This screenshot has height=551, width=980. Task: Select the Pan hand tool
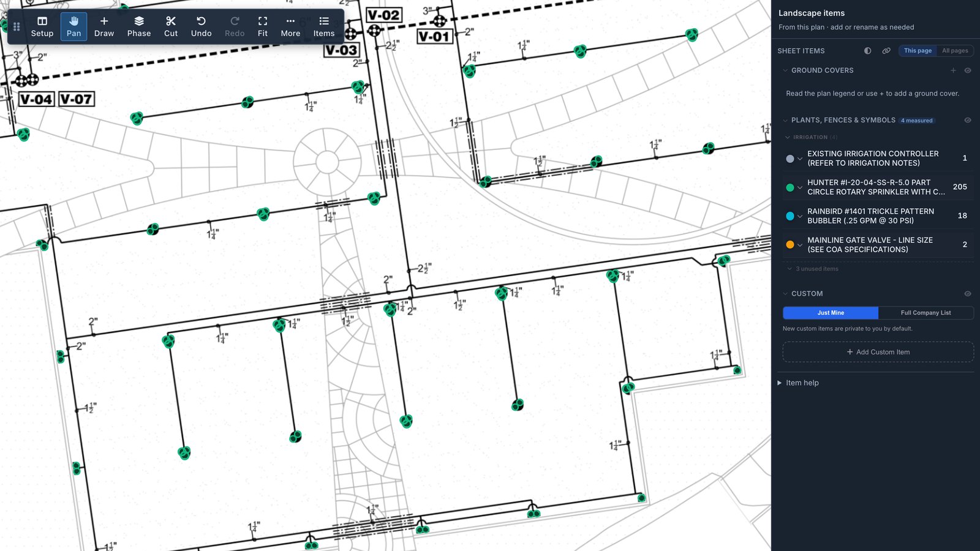(x=73, y=27)
